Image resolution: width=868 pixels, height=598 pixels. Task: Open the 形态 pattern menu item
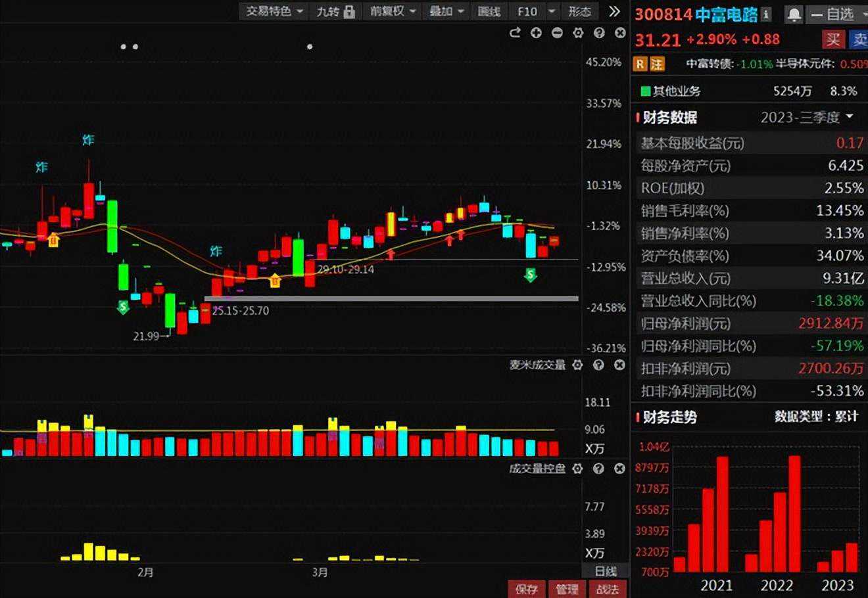pos(579,11)
